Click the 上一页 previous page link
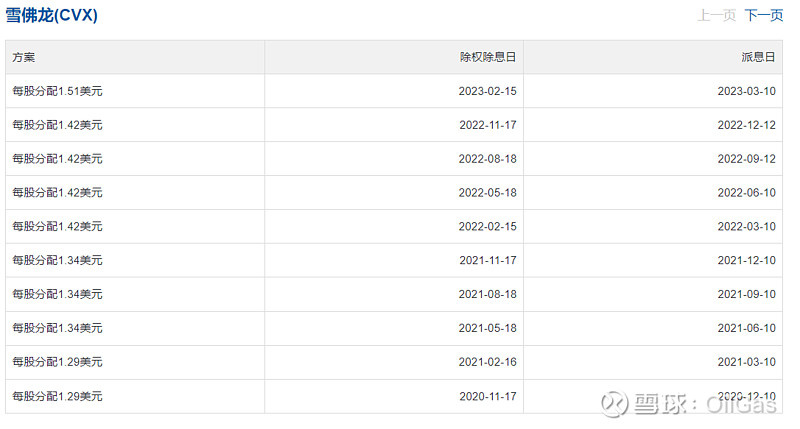The width and height of the screenshot is (800, 429). coord(717,16)
